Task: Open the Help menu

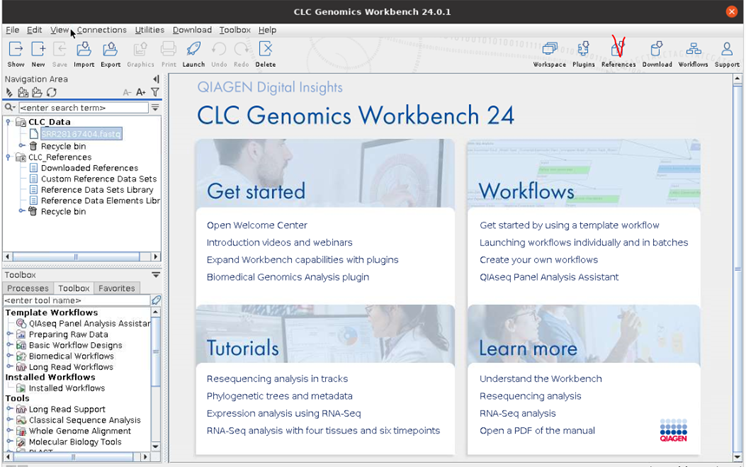Action: pos(267,30)
